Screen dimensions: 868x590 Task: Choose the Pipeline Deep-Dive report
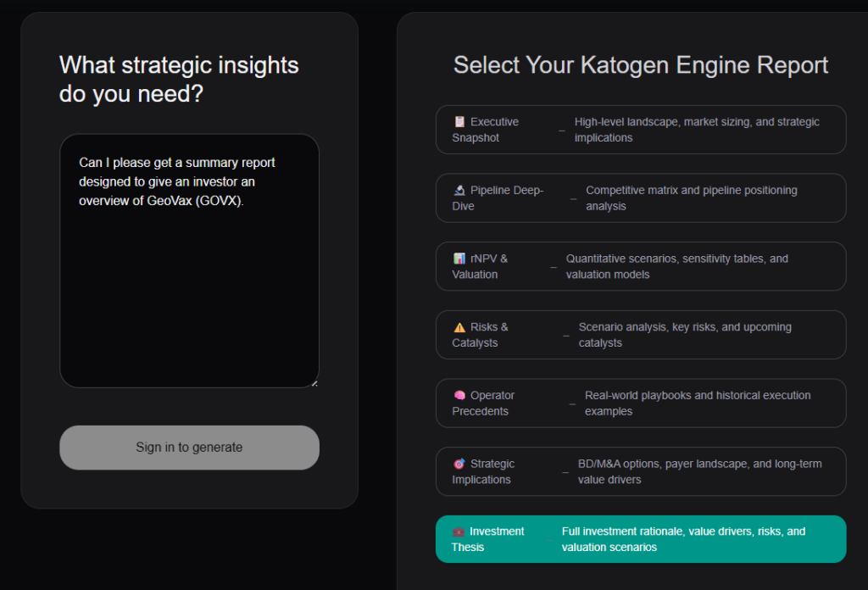point(641,198)
